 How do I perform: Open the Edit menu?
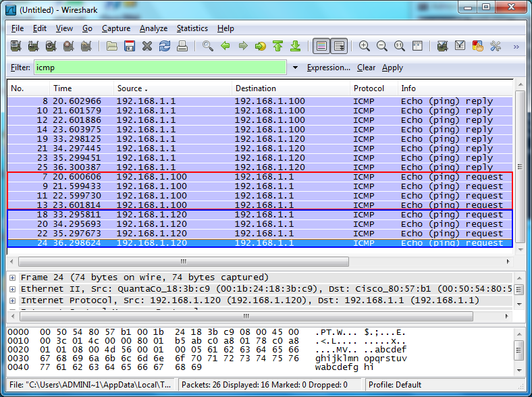[40, 28]
